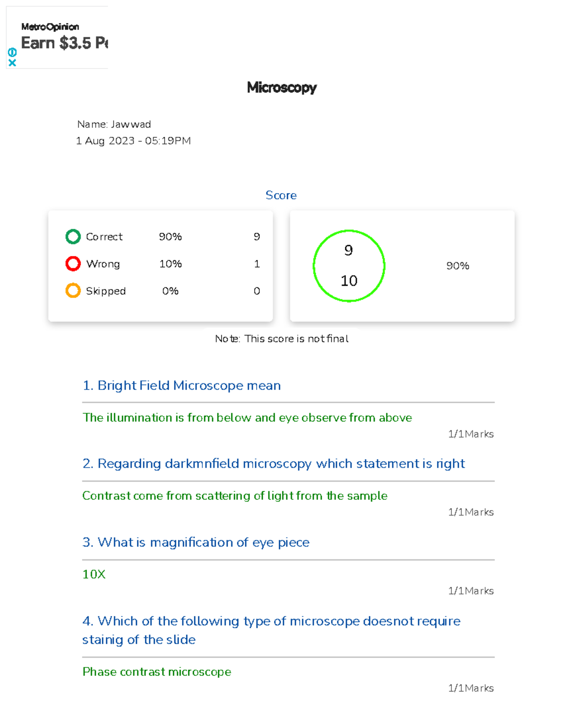The image size is (563, 728).
Task: Select 'Contrast come from scattering' answer
Action: (235, 495)
